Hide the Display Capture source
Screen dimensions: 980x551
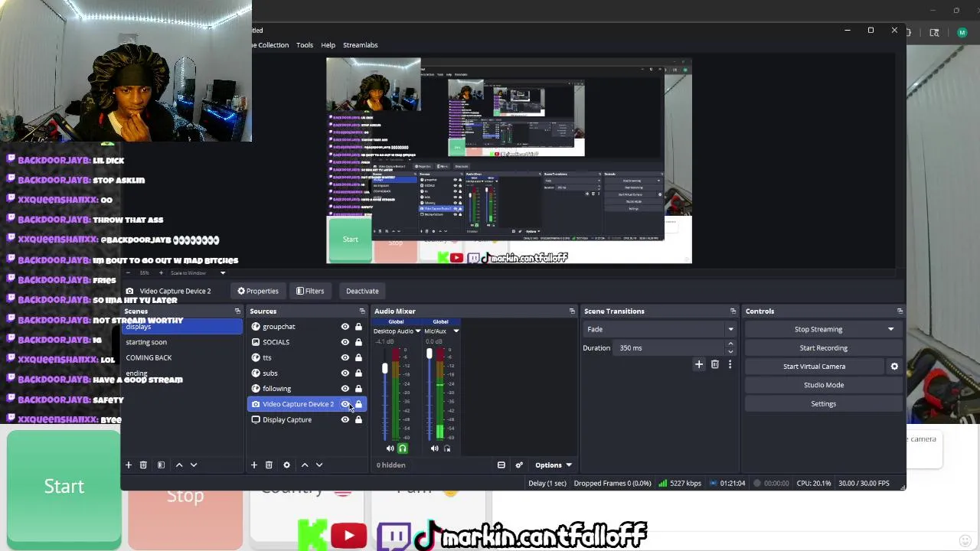pos(345,419)
